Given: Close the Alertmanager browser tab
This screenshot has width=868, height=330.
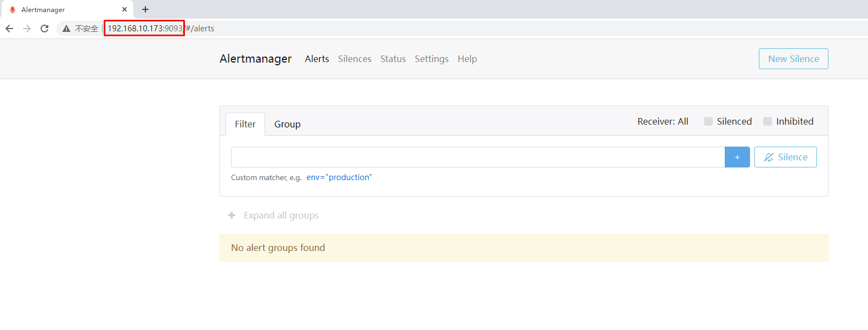Looking at the screenshot, I should pos(125,9).
